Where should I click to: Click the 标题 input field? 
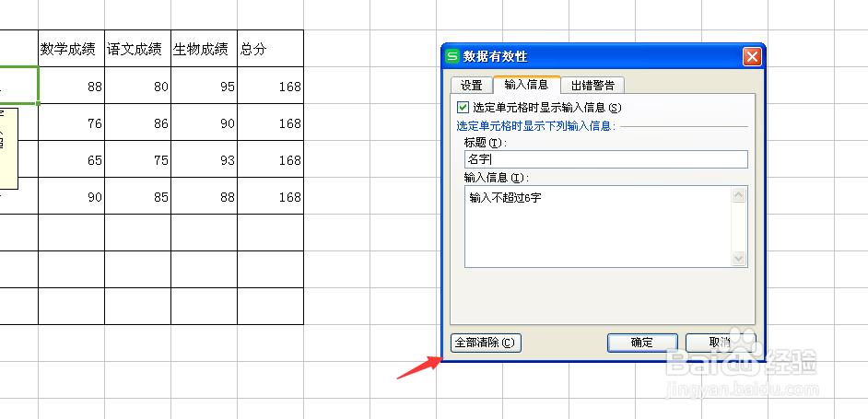pos(606,159)
